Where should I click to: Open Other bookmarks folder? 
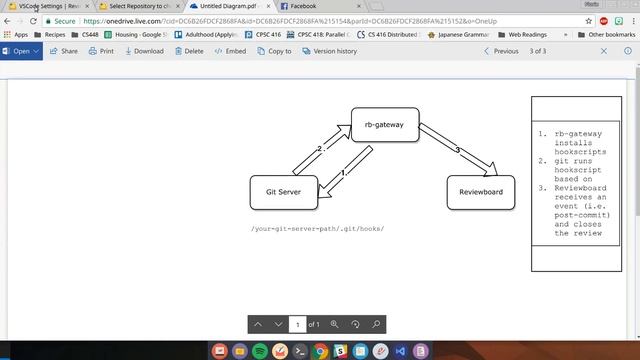point(607,35)
